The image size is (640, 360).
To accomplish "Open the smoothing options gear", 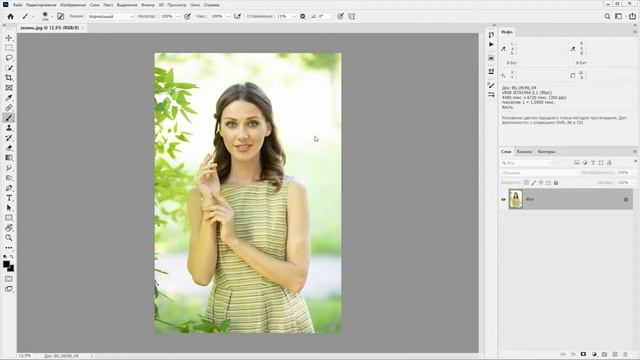I will 302,16.
